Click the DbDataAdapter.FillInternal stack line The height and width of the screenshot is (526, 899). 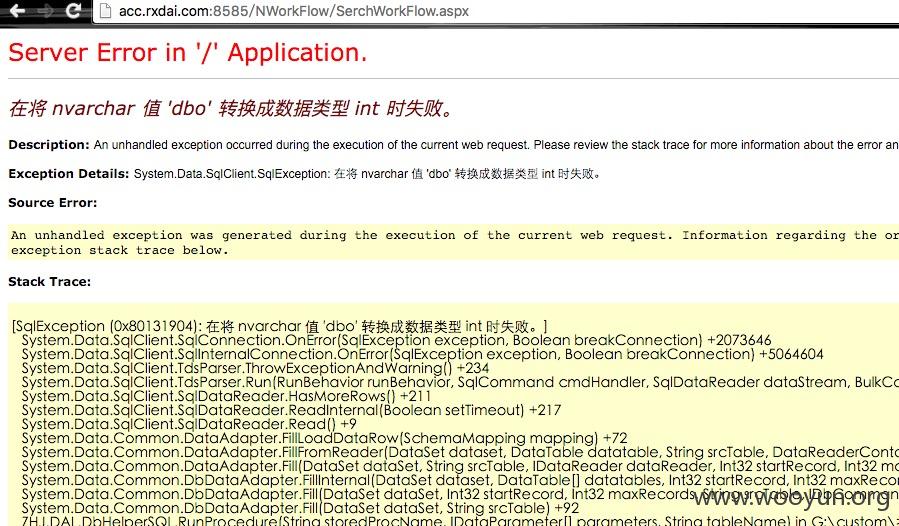(x=460, y=480)
